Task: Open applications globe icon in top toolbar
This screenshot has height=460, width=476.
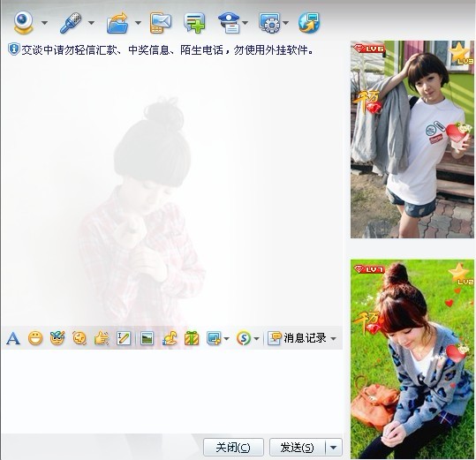Action: pos(309,23)
